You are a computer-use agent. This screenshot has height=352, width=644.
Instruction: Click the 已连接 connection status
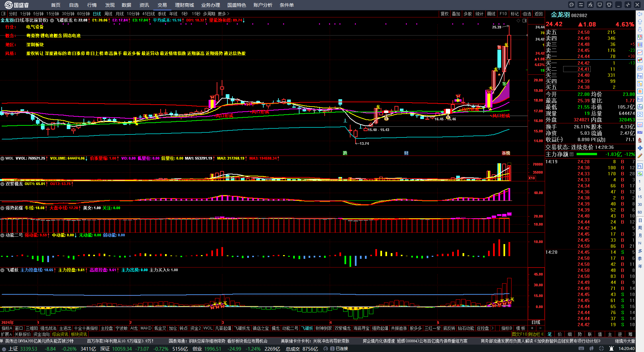click(x=341, y=349)
